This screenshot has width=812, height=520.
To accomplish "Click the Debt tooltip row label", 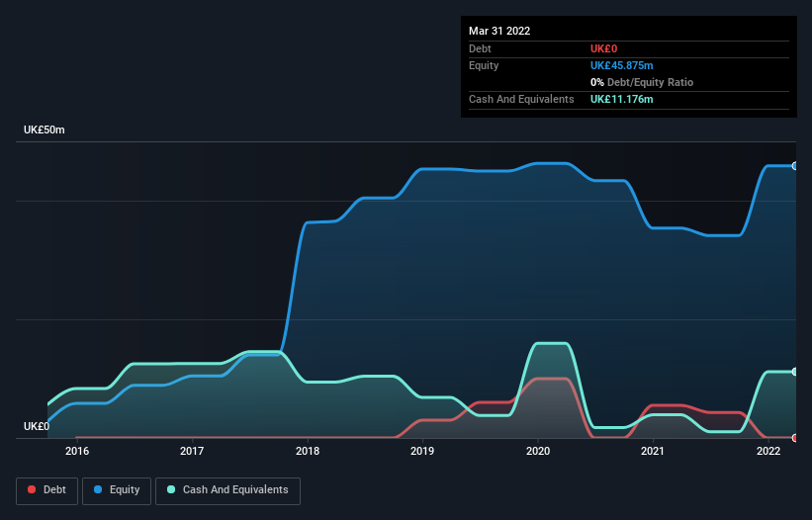I will pos(480,48).
